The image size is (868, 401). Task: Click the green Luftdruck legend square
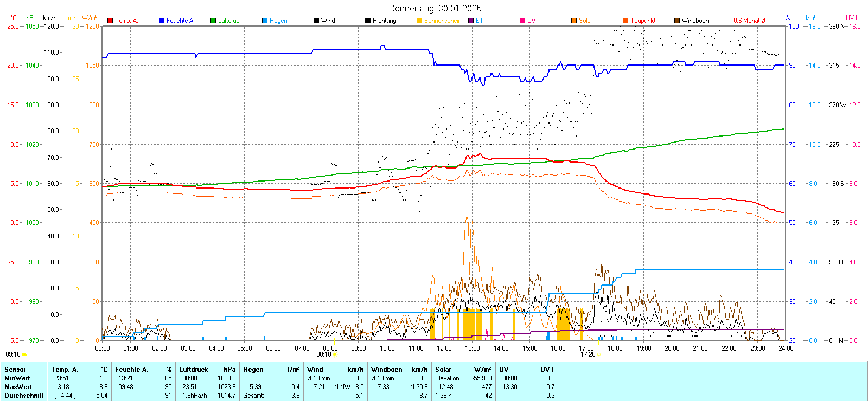pos(213,21)
